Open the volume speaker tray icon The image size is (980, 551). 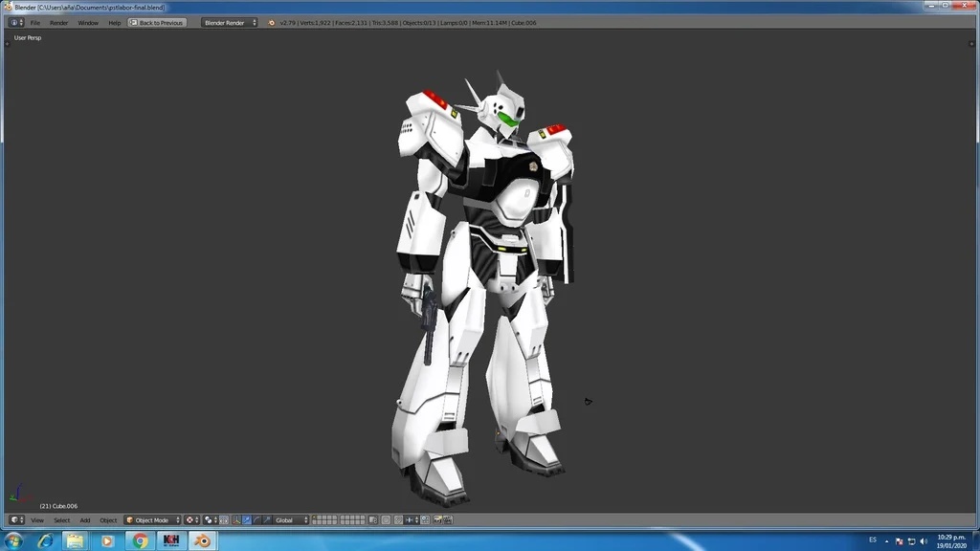[924, 541]
